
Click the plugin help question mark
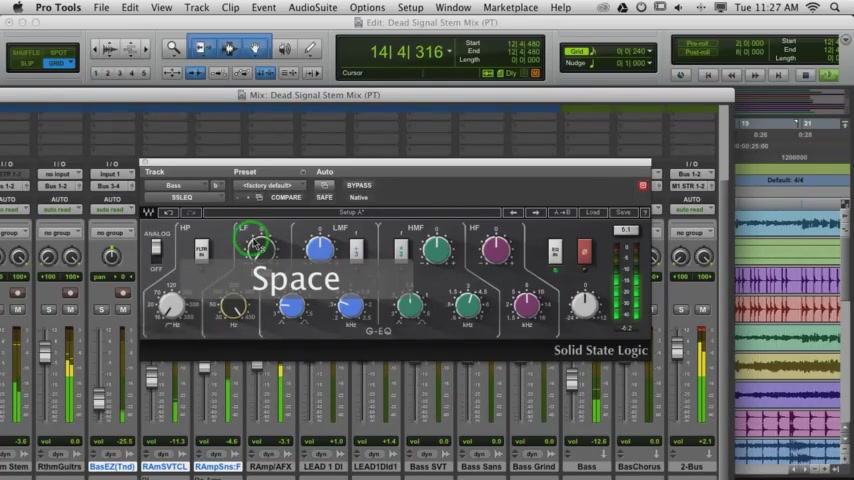[x=645, y=212]
